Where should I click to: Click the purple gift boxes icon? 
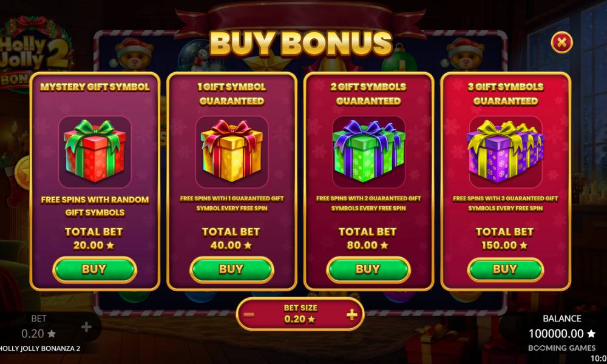(506, 152)
